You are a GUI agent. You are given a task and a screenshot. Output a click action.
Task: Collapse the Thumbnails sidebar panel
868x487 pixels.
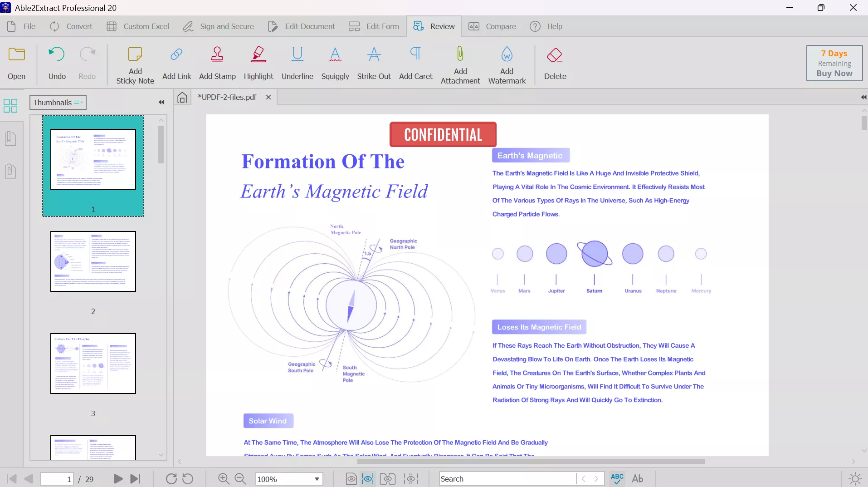[161, 102]
